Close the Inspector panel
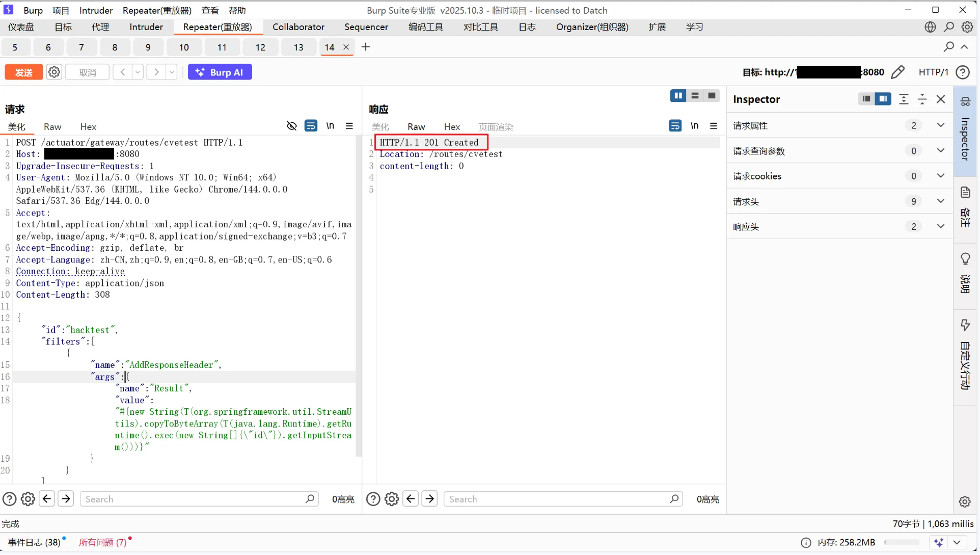 click(x=941, y=99)
